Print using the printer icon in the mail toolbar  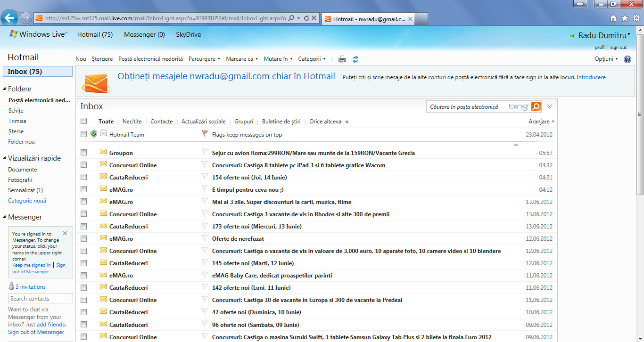342,59
